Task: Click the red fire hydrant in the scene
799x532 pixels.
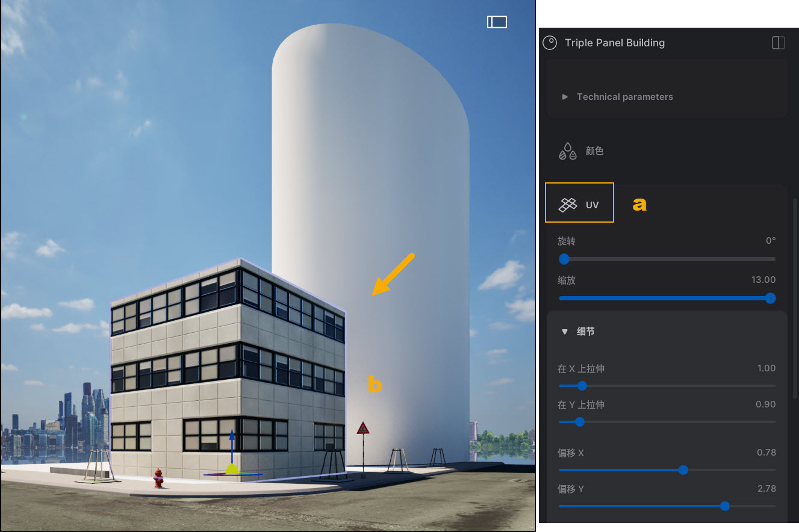Action: click(x=158, y=478)
